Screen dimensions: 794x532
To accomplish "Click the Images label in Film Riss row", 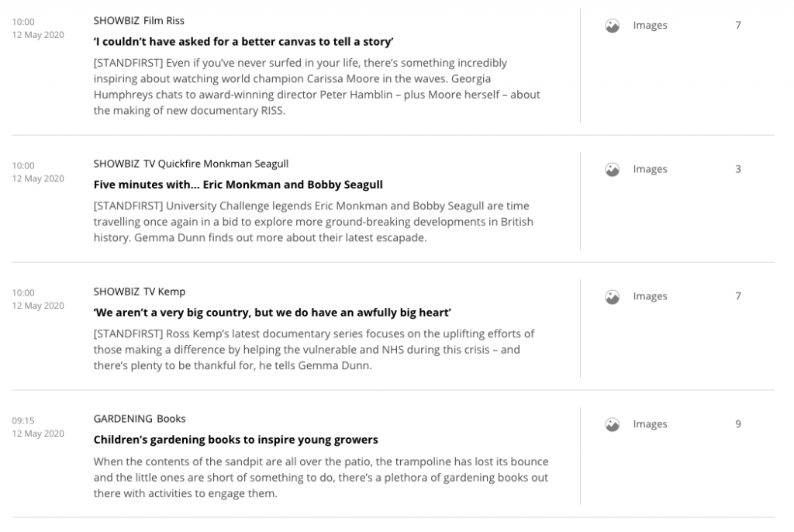I will coord(650,26).
